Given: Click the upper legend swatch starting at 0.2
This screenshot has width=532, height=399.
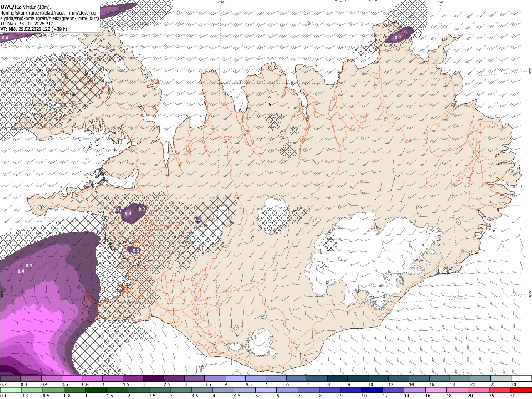Looking at the screenshot, I should 10,379.
